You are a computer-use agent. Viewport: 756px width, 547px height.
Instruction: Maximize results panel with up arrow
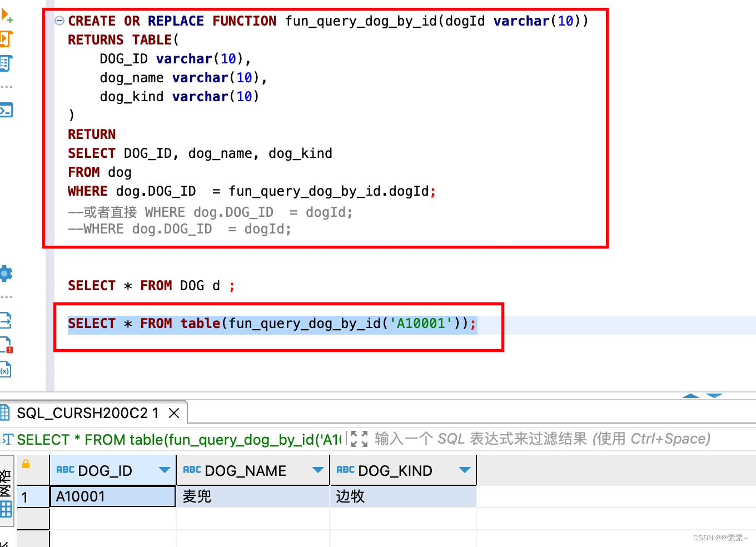690,396
